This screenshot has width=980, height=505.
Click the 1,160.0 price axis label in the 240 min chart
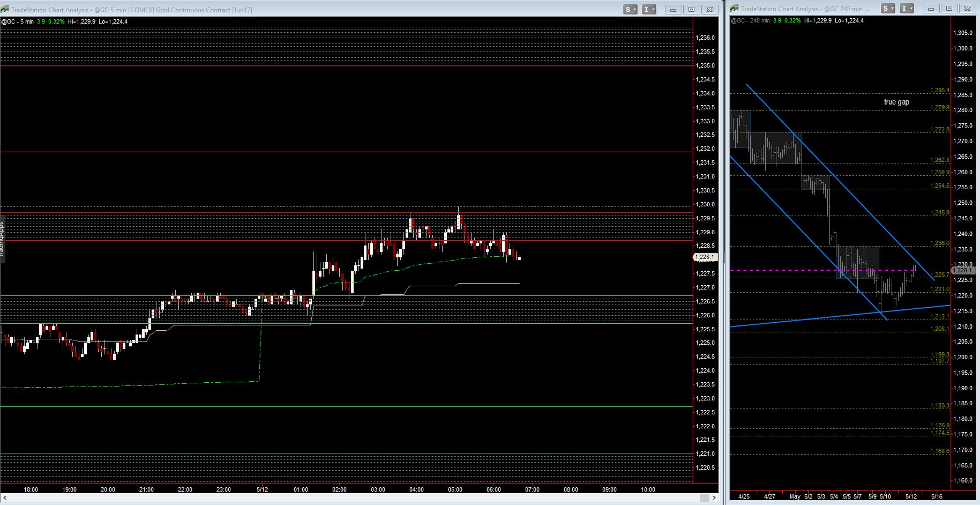[x=963, y=481]
